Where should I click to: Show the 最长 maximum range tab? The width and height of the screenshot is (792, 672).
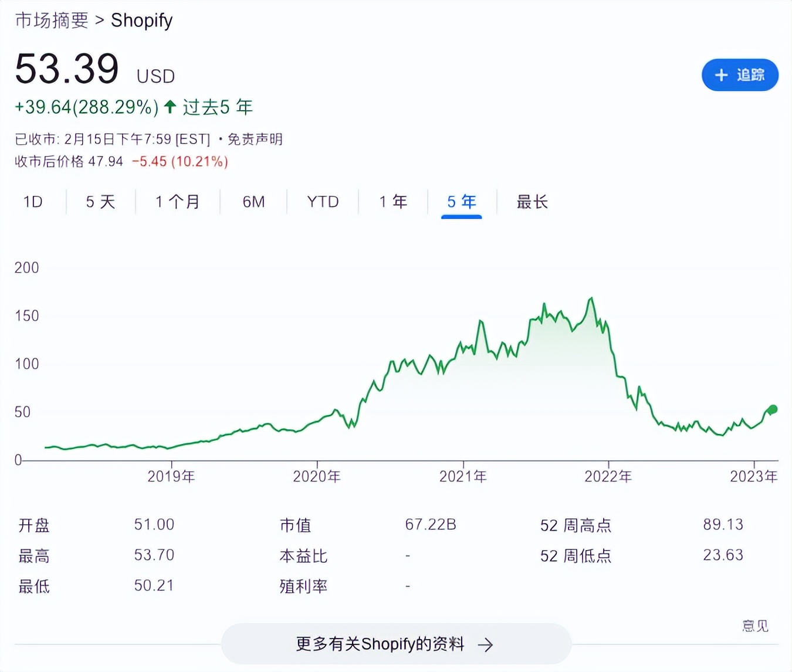point(532,202)
